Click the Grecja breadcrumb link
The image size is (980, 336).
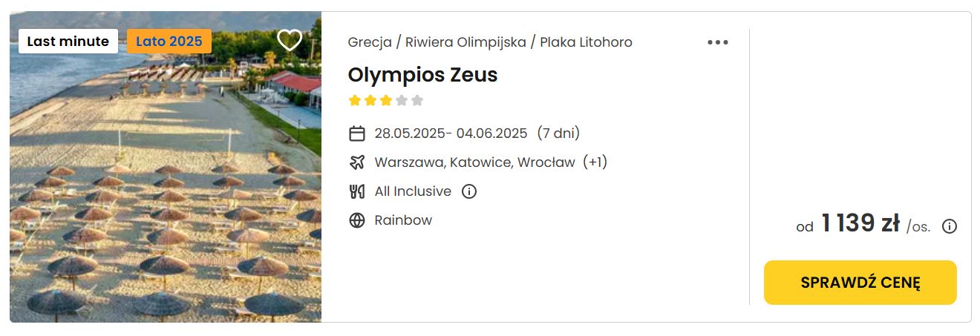click(x=370, y=42)
